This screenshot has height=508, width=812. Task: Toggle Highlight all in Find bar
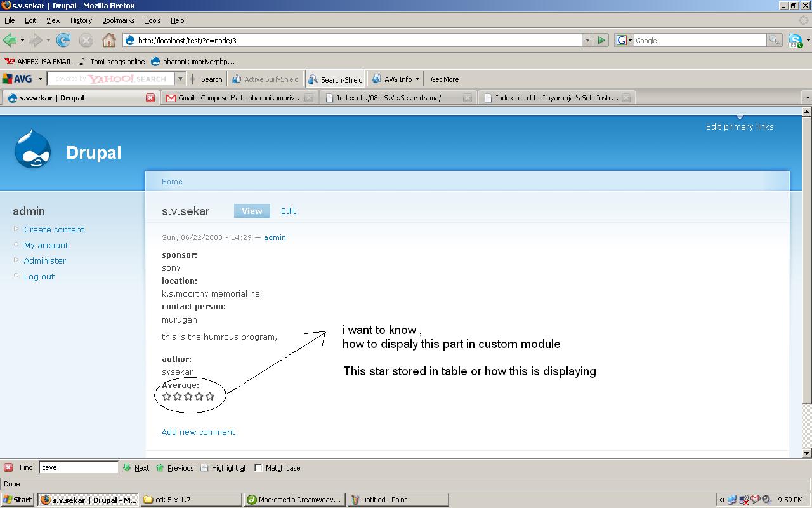pos(223,468)
